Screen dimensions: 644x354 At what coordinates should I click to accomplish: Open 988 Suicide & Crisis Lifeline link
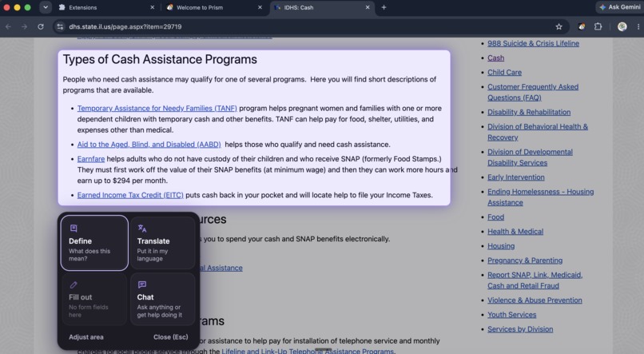(533, 43)
